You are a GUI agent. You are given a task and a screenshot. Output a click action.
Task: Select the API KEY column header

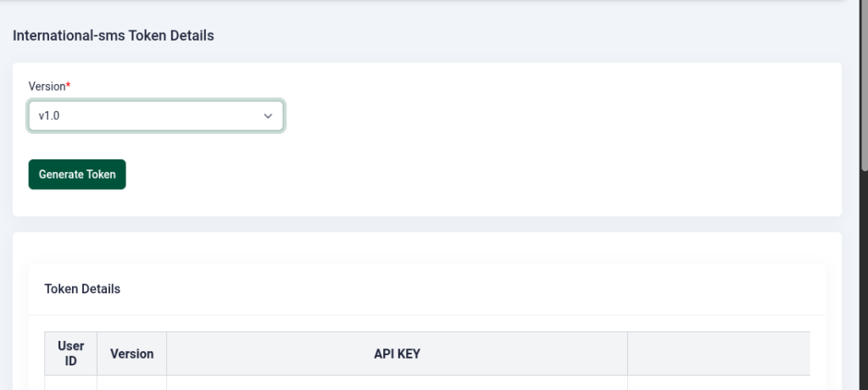(x=397, y=354)
